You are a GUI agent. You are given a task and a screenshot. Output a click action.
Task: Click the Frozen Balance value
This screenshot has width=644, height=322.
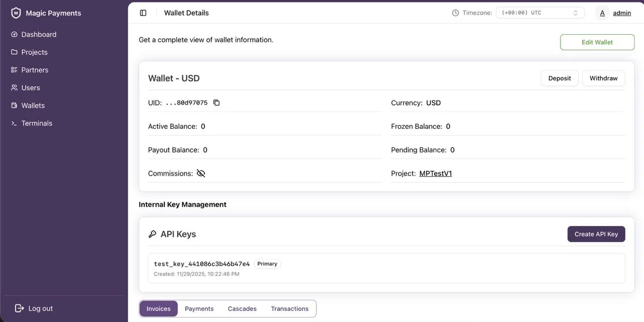pyautogui.click(x=448, y=126)
